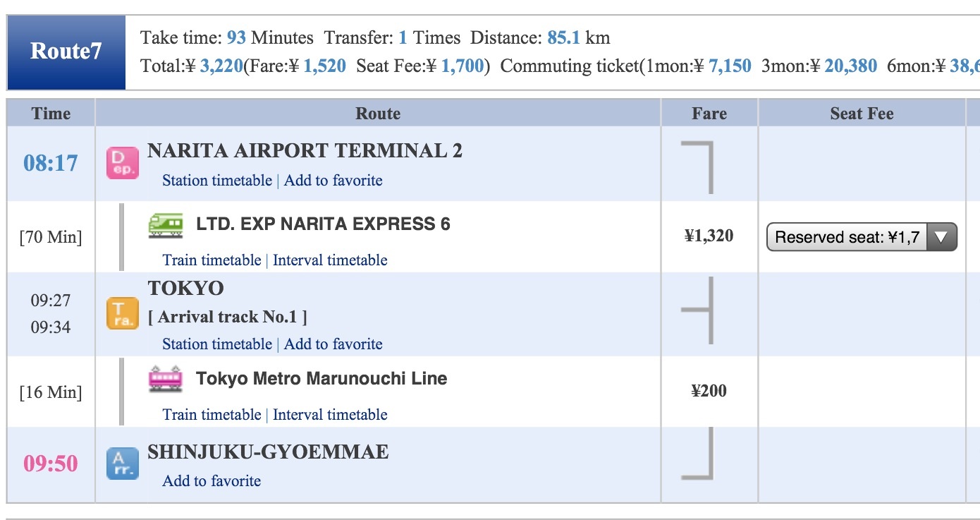Click the green Narita Express train icon

pos(166,225)
